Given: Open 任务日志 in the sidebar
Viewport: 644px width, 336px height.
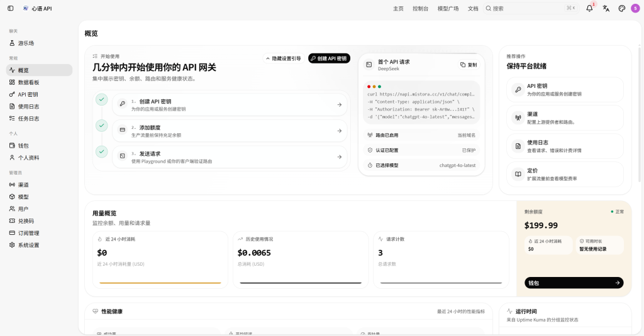Looking at the screenshot, I should tap(39, 119).
